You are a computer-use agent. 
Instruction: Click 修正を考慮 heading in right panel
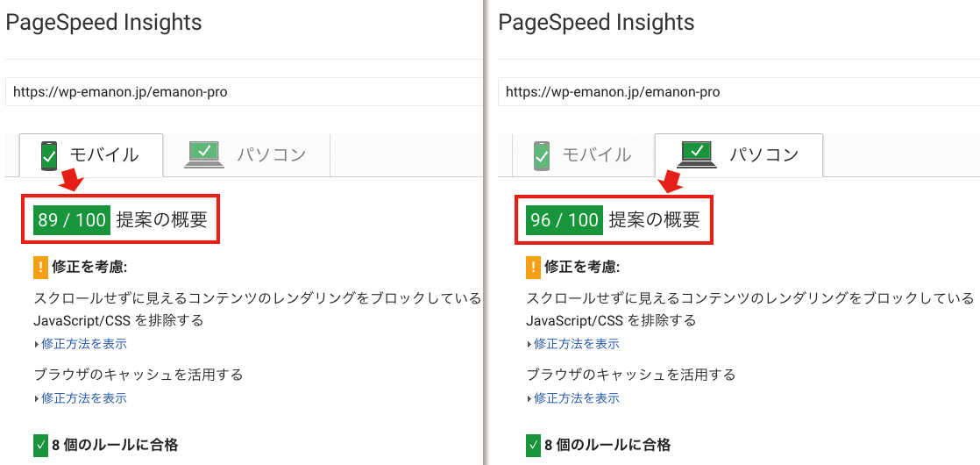(583, 268)
